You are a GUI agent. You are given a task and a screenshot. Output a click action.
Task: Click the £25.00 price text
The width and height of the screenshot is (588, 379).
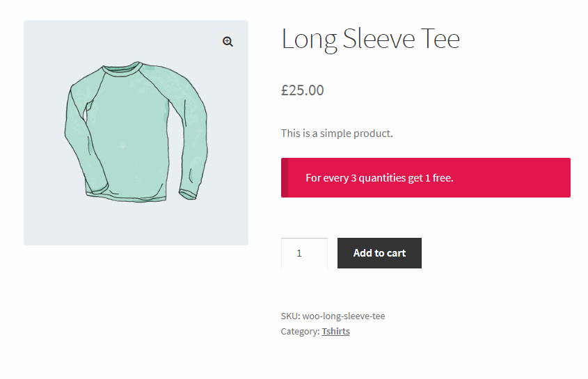pyautogui.click(x=303, y=90)
